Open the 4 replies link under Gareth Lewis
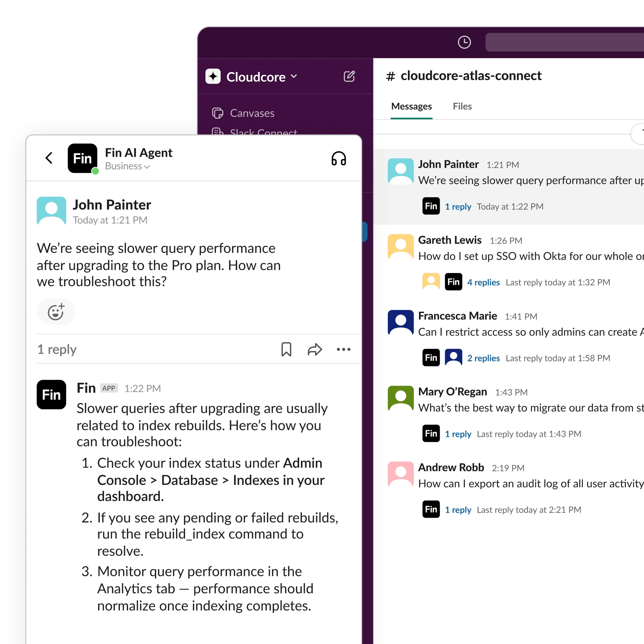The image size is (644, 644). (x=483, y=282)
